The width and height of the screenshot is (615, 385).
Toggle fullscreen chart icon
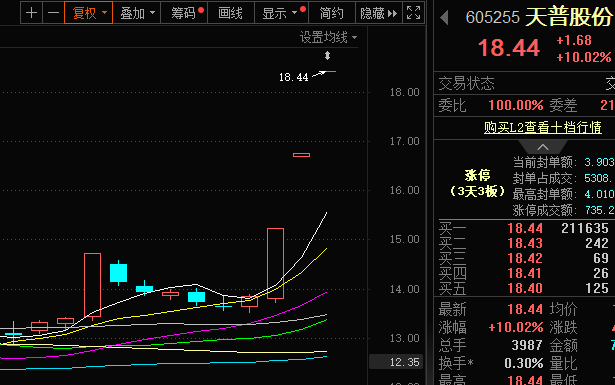coord(413,13)
